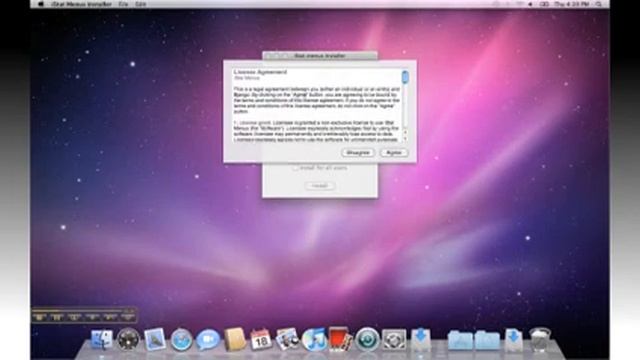Open Time Machine from the Dock
The image size is (640, 360).
pos(367,340)
